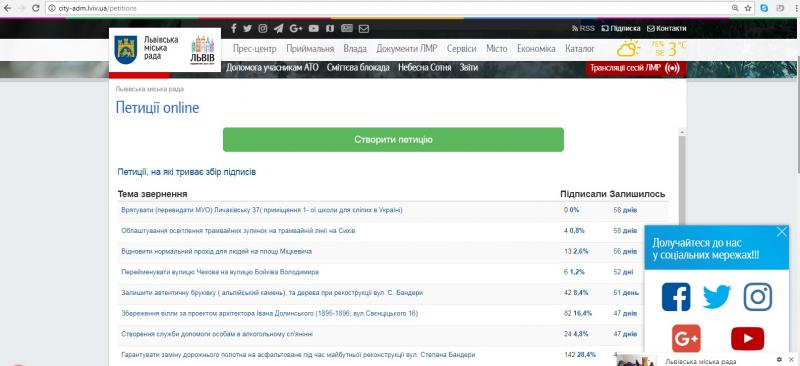
Task: Open the RSS feed link
Action: (583, 29)
